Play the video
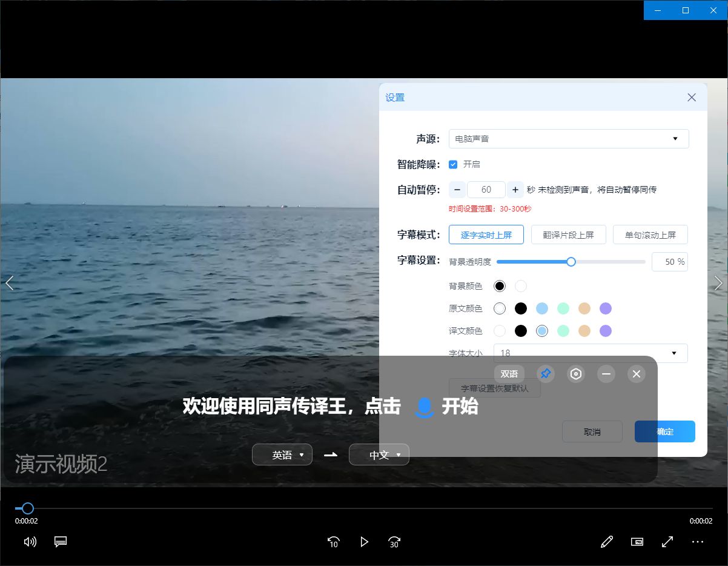728x566 pixels. 364,542
